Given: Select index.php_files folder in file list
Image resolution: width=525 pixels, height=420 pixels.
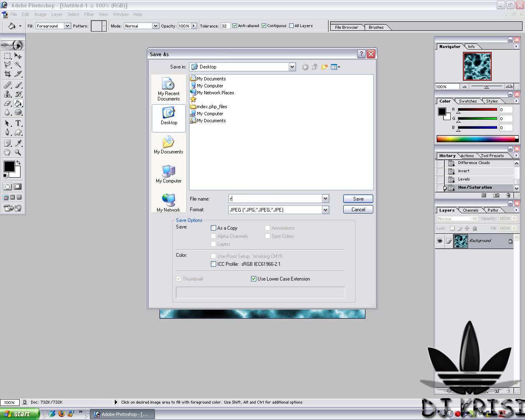Looking at the screenshot, I should 208,107.
